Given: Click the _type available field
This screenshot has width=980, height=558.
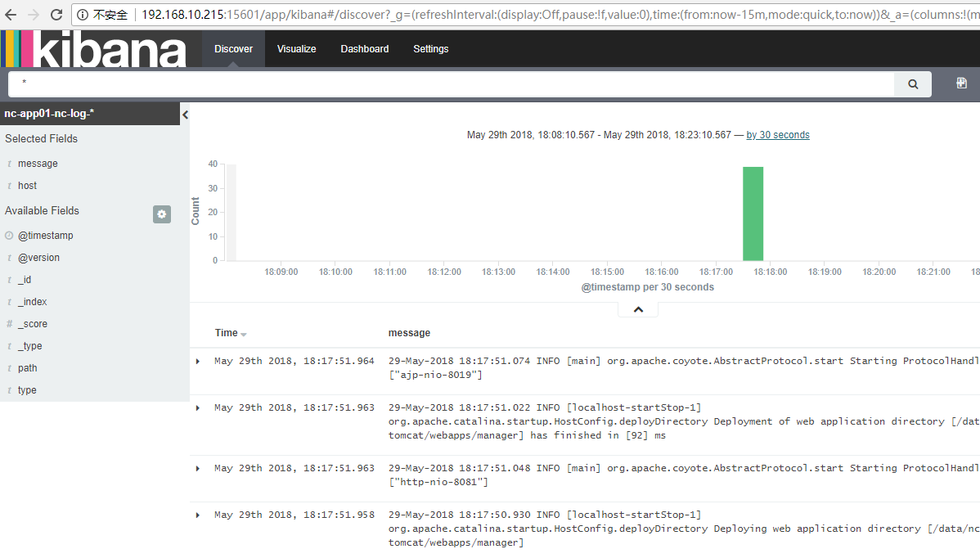Looking at the screenshot, I should coord(30,346).
